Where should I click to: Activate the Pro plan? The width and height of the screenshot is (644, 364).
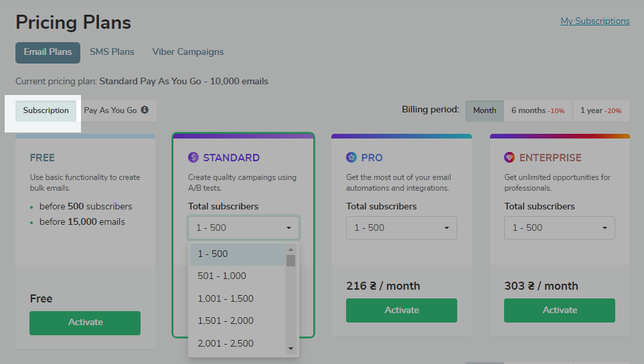click(401, 310)
